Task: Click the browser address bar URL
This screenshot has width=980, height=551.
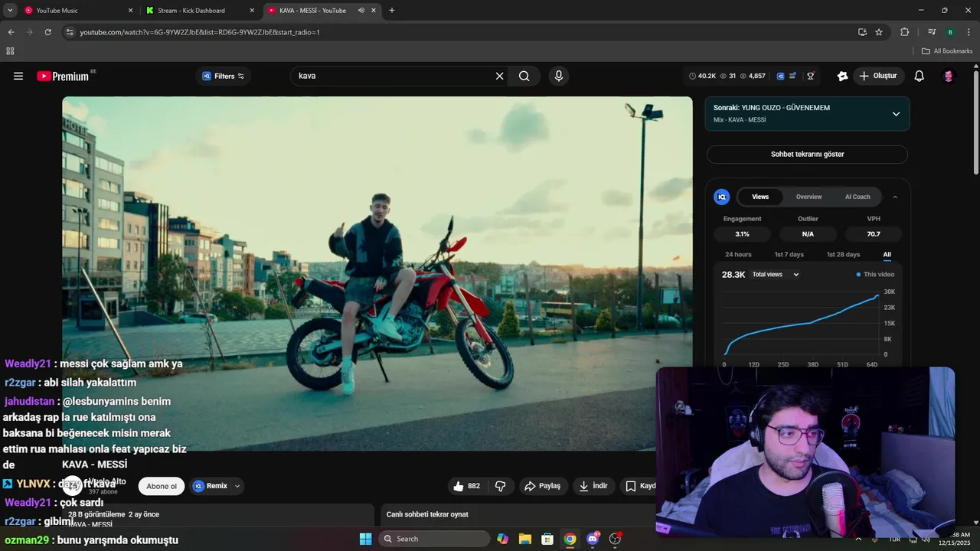Action: 200,32
